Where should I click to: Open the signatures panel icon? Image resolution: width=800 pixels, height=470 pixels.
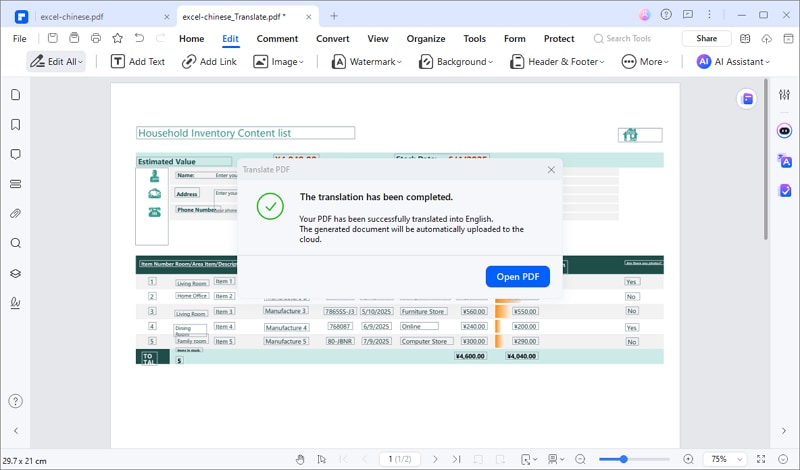coord(16,303)
